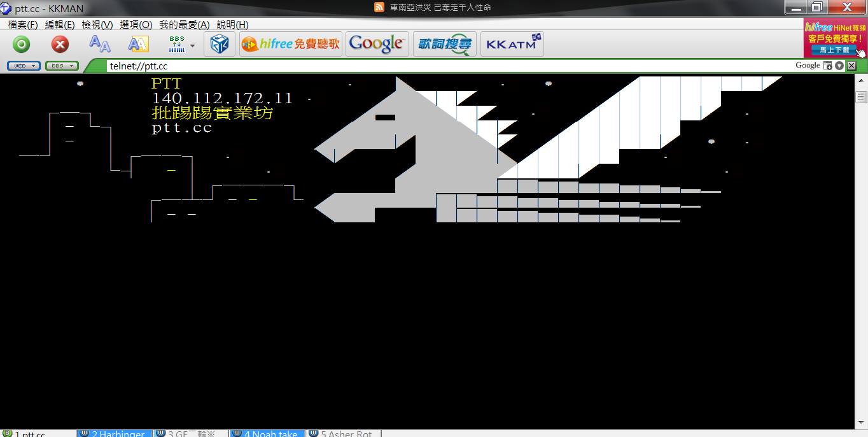Click the yellow PTT text in terminal

coord(166,83)
